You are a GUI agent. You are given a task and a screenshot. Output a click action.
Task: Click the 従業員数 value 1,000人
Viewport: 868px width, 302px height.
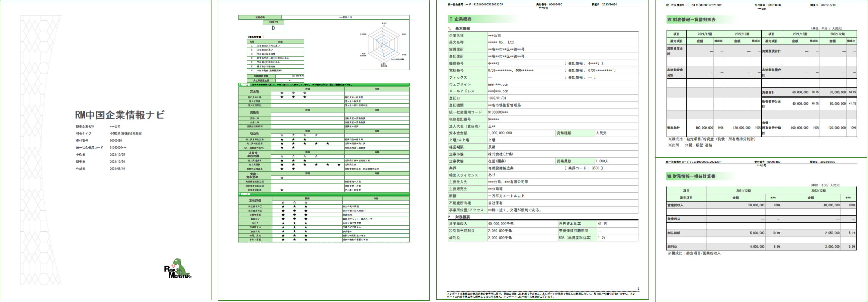[x=602, y=161]
